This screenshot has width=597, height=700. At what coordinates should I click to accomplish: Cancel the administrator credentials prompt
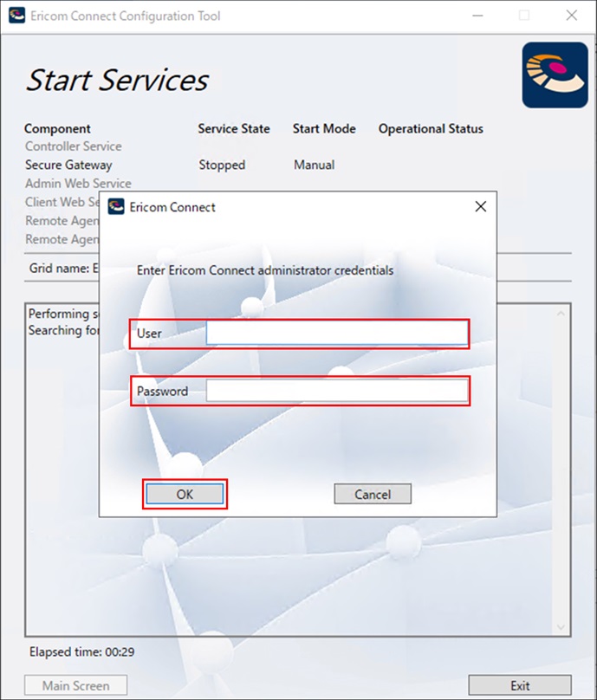tap(373, 495)
